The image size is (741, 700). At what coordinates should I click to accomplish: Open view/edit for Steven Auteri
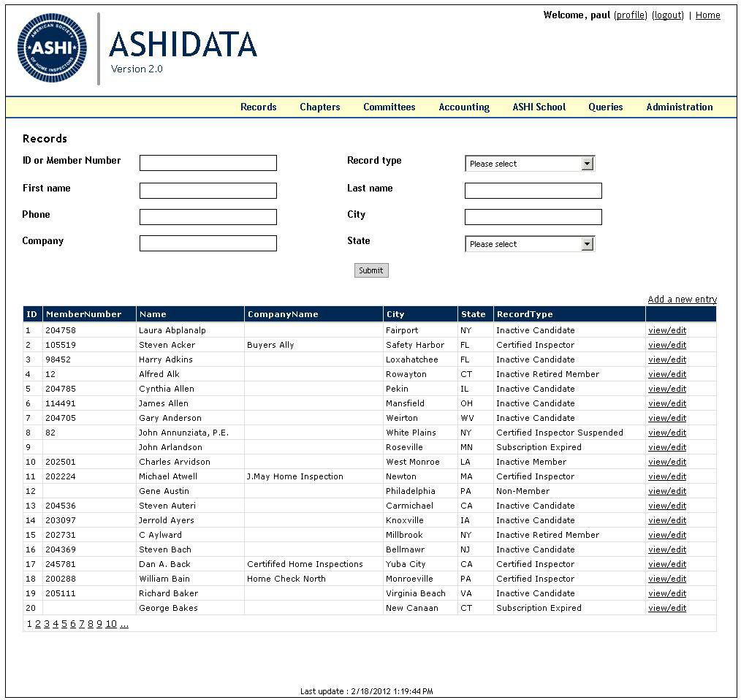click(x=666, y=506)
